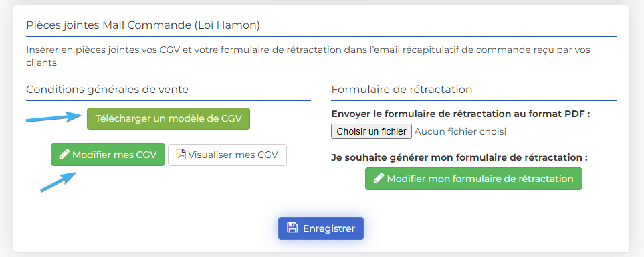Image resolution: width=644 pixels, height=257 pixels.
Task: Open the Modifier mes CGV editor
Action: click(x=108, y=155)
